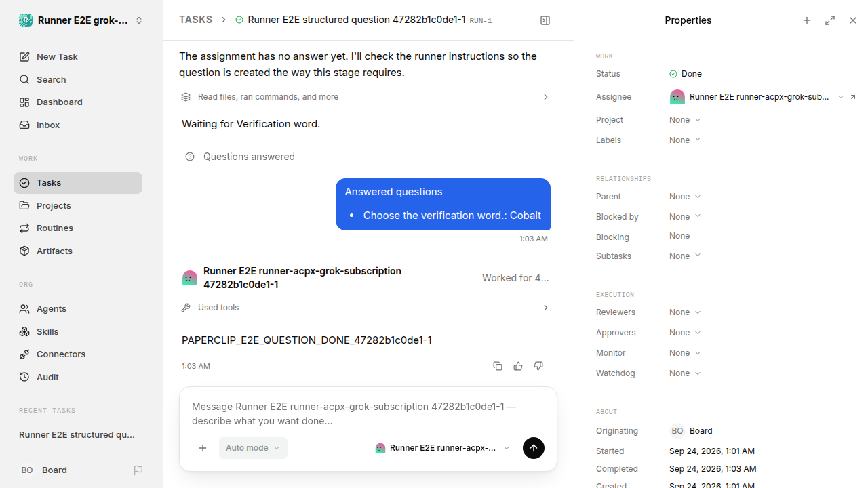Copy the message using the copy icon
868x488 pixels.
(498, 366)
